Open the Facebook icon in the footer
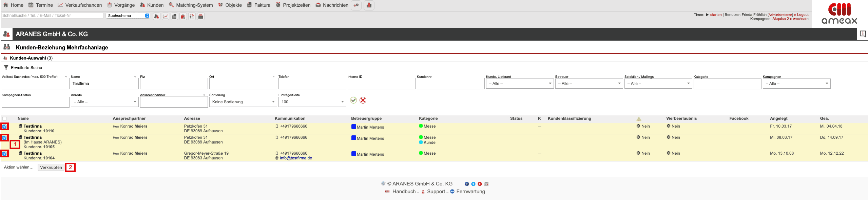The image size is (868, 200). coord(467,184)
